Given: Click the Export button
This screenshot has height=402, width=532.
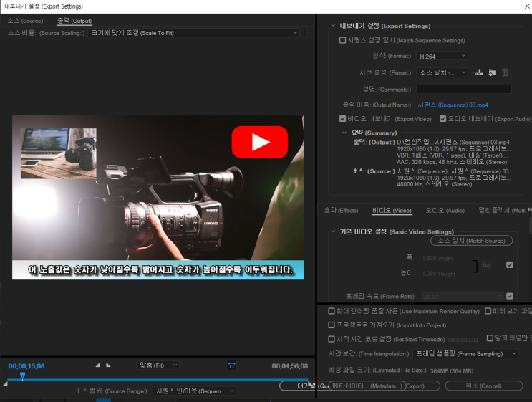Looking at the screenshot, I should click(x=422, y=386).
